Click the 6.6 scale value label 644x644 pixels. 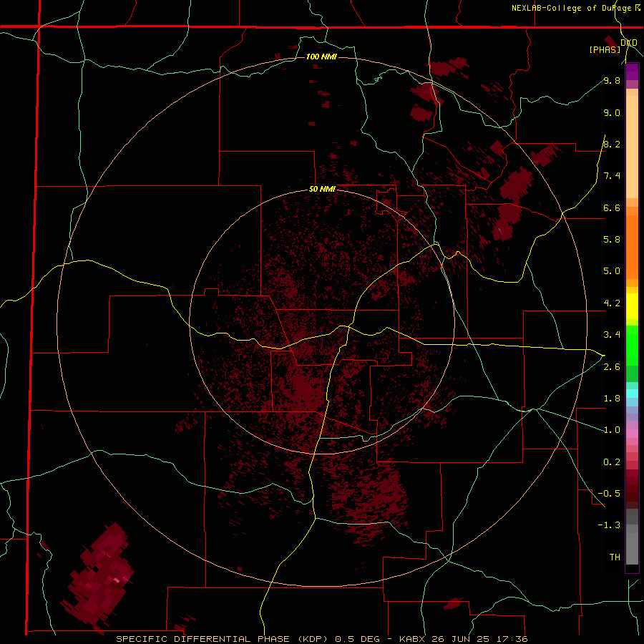(x=612, y=208)
